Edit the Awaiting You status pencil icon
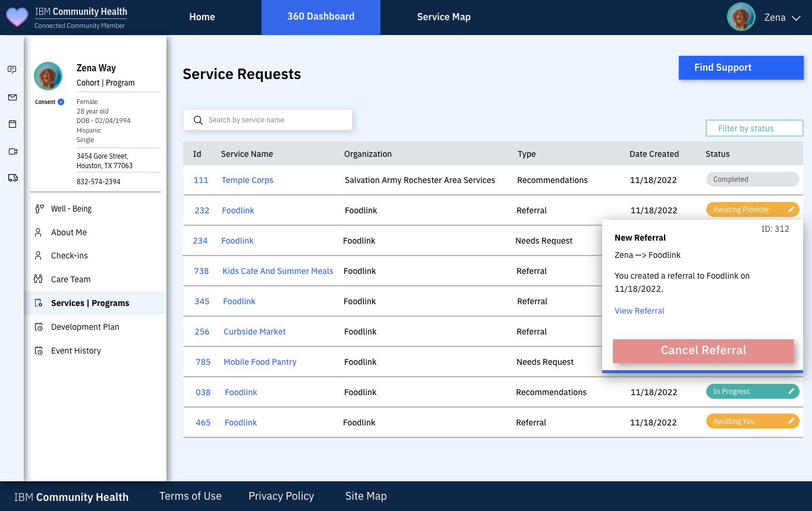This screenshot has height=511, width=812. 791,421
